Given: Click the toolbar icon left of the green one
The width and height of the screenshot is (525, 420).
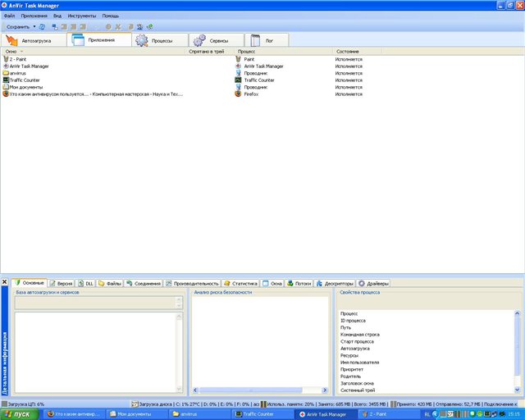Looking at the screenshot, I should click(x=140, y=27).
